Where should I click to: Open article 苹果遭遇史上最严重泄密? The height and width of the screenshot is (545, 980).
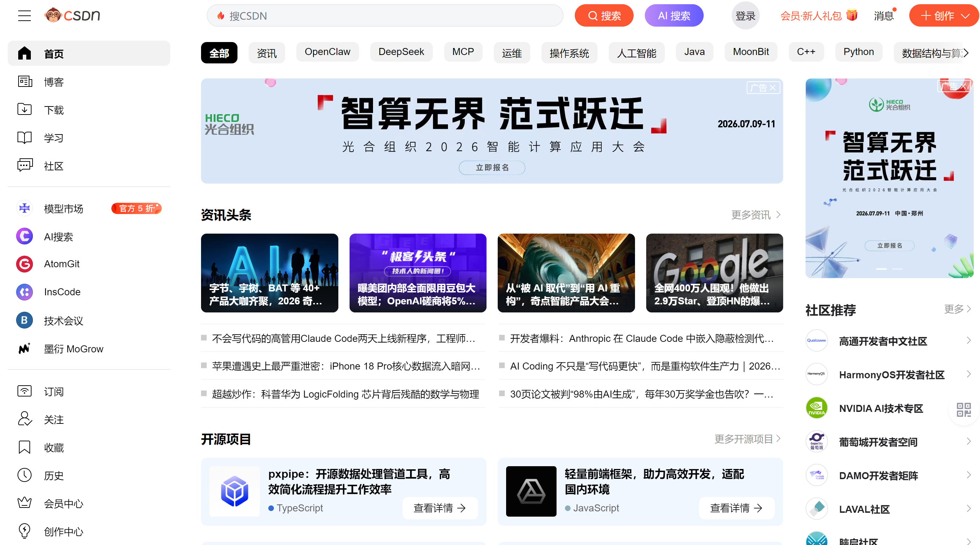click(x=346, y=366)
